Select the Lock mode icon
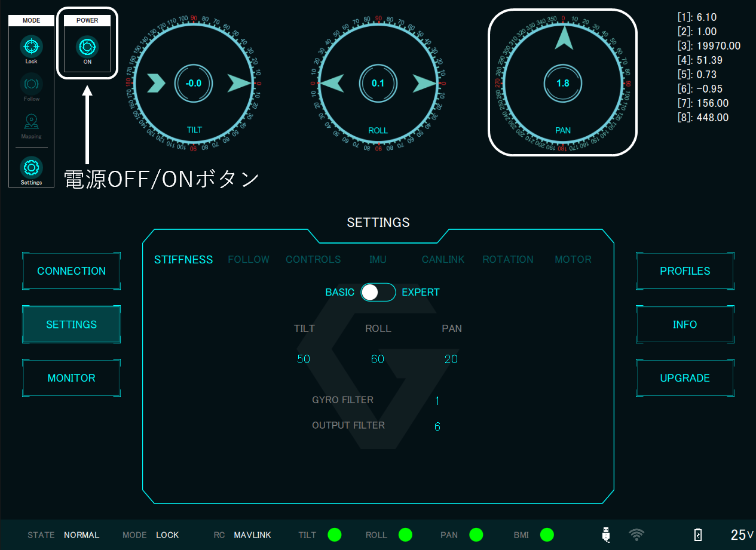 point(31,47)
